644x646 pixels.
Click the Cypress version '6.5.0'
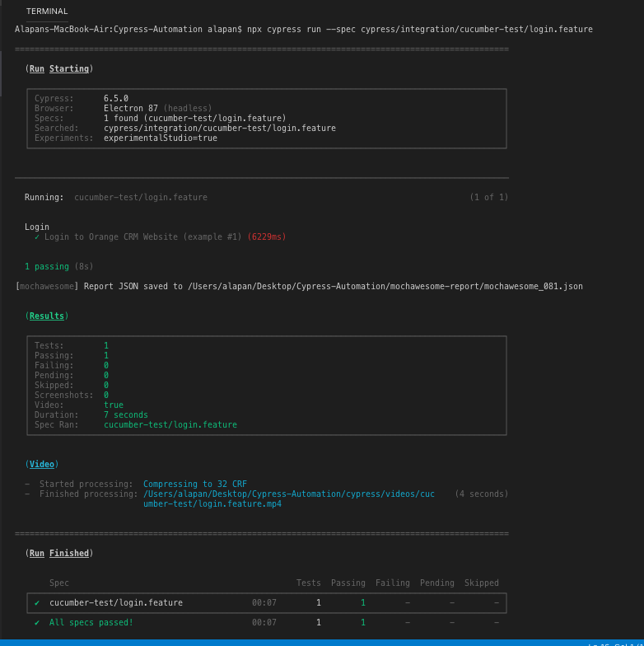115,99
